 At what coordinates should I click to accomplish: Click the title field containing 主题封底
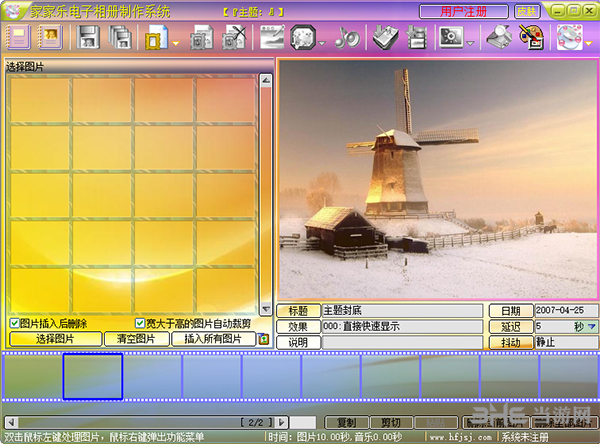[x=402, y=310]
